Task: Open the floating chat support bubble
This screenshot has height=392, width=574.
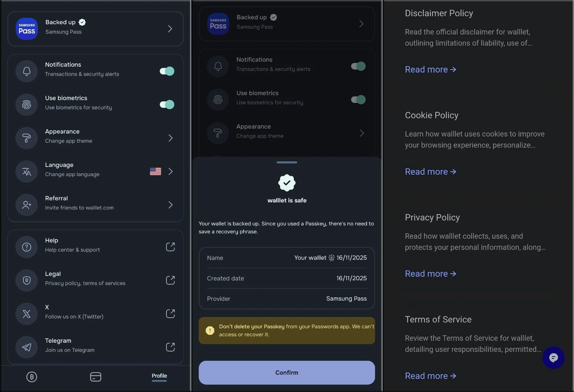Action: 553,357
